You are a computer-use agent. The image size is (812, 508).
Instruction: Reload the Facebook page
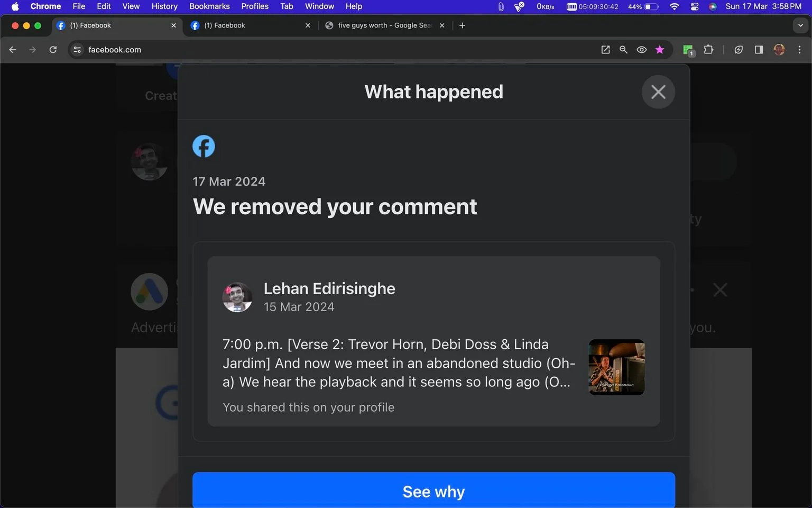[x=53, y=50]
